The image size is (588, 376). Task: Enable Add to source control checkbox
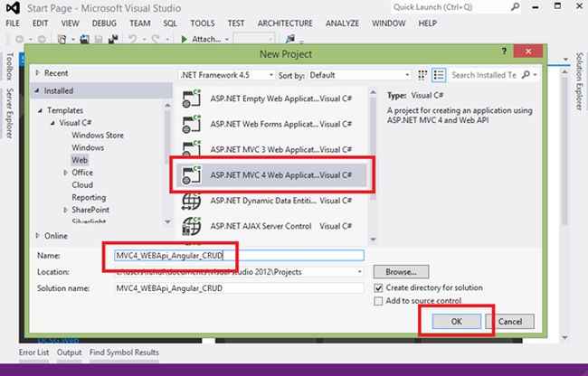click(378, 301)
